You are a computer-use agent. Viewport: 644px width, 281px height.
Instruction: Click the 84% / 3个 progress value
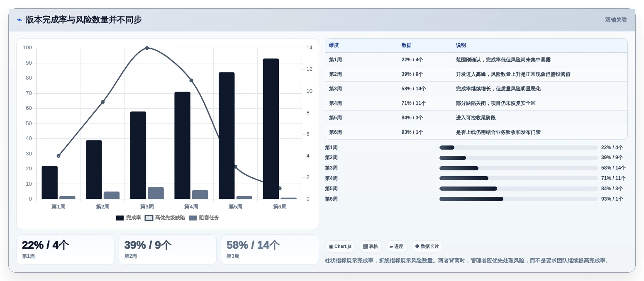tap(612, 189)
